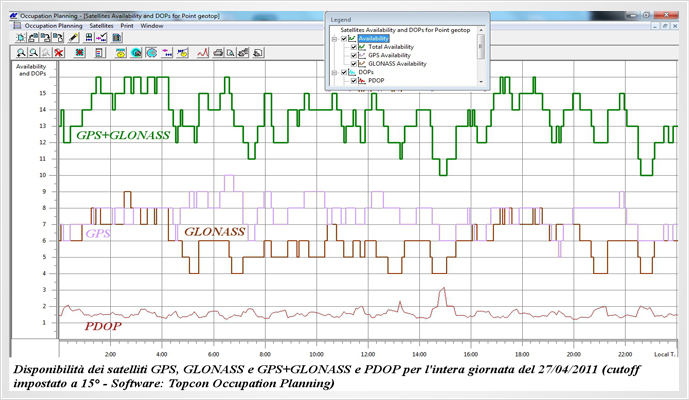The height and width of the screenshot is (400, 689).
Task: Click the cyan chart icon beside DOPs
Action: click(352, 72)
